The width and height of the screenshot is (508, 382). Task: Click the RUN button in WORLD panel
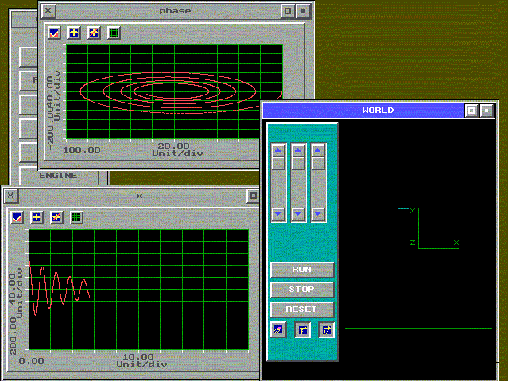click(x=302, y=270)
